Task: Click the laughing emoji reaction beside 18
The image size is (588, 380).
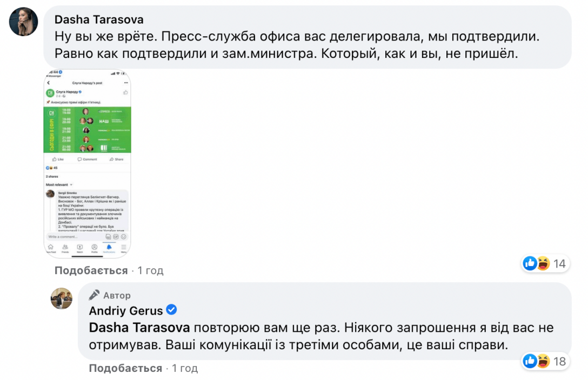Action: (543, 361)
